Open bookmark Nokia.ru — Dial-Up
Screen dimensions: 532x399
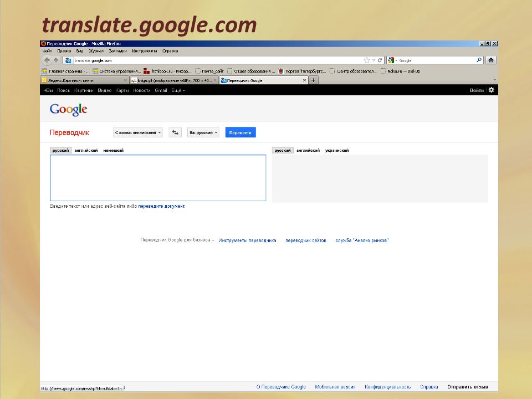[400, 71]
